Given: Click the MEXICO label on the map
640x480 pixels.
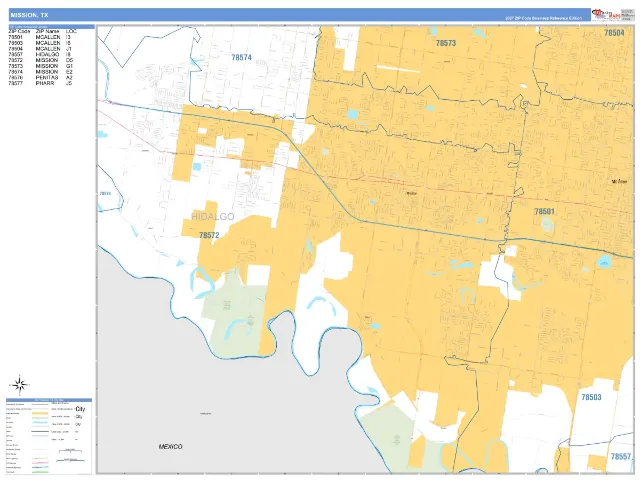Looking at the screenshot, I should pos(170,447).
